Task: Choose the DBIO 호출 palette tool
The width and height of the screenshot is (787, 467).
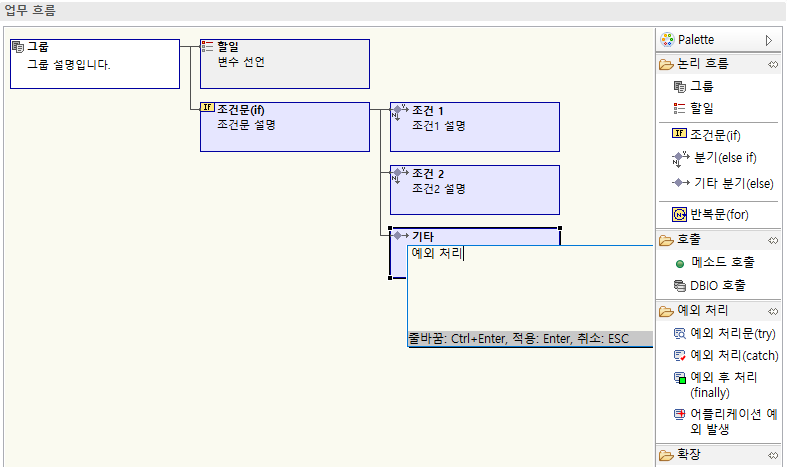Action: tap(719, 286)
